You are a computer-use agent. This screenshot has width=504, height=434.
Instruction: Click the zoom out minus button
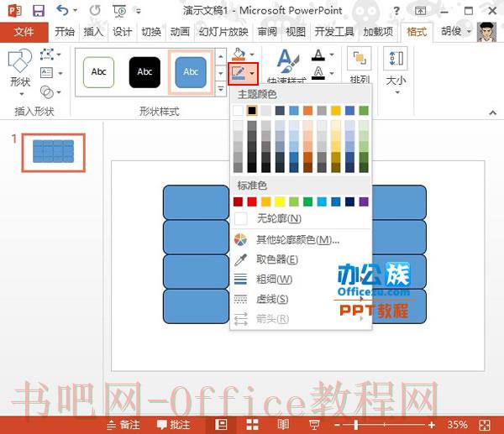tap(337, 425)
